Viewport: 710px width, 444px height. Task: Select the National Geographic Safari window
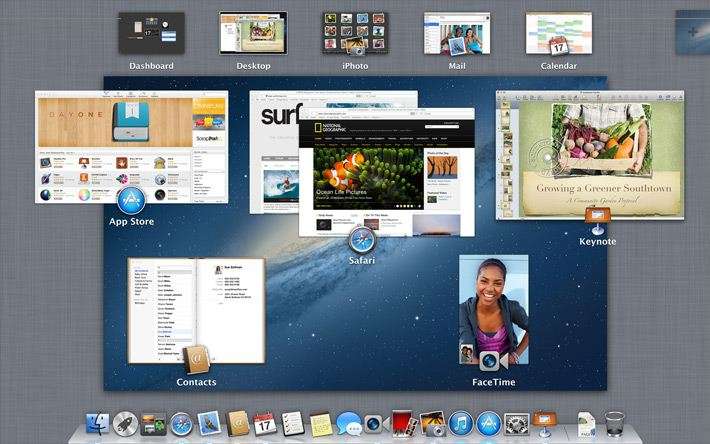(387, 172)
